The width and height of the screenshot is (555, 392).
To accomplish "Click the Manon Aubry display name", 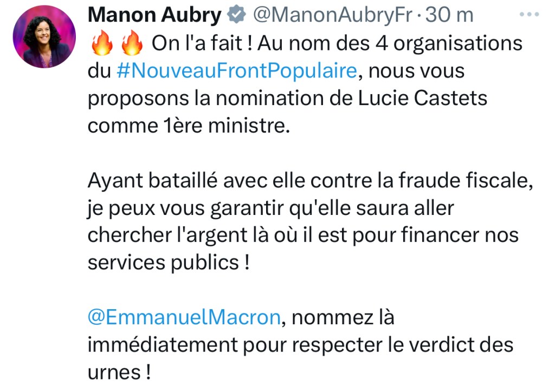I will pos(154,16).
